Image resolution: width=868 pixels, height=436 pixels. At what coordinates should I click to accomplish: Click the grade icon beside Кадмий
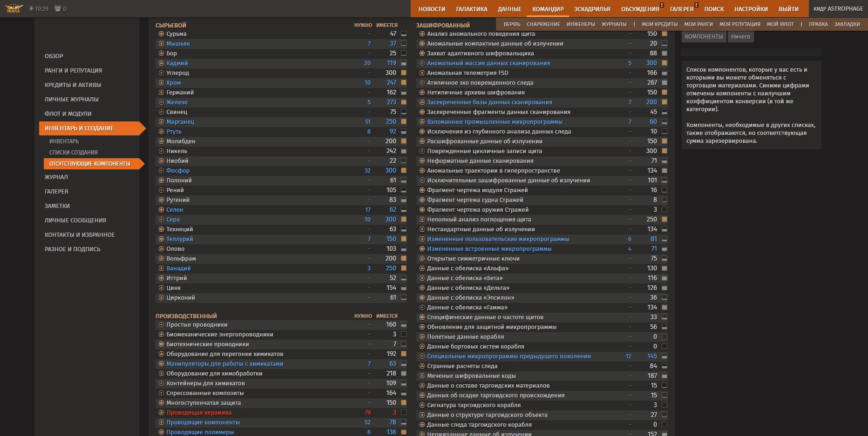(x=161, y=63)
